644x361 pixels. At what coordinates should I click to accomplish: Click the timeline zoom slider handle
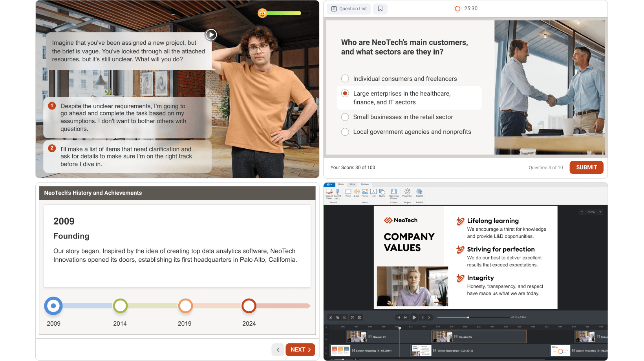coord(343,359)
